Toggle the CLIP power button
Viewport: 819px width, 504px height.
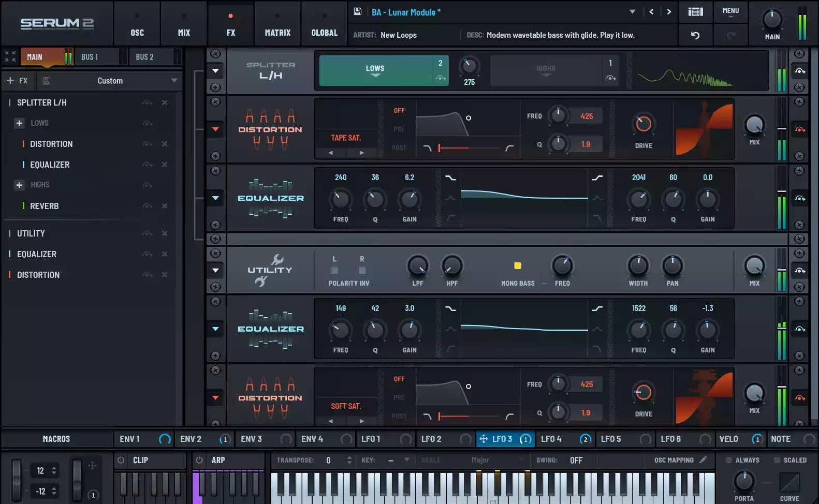click(x=121, y=459)
